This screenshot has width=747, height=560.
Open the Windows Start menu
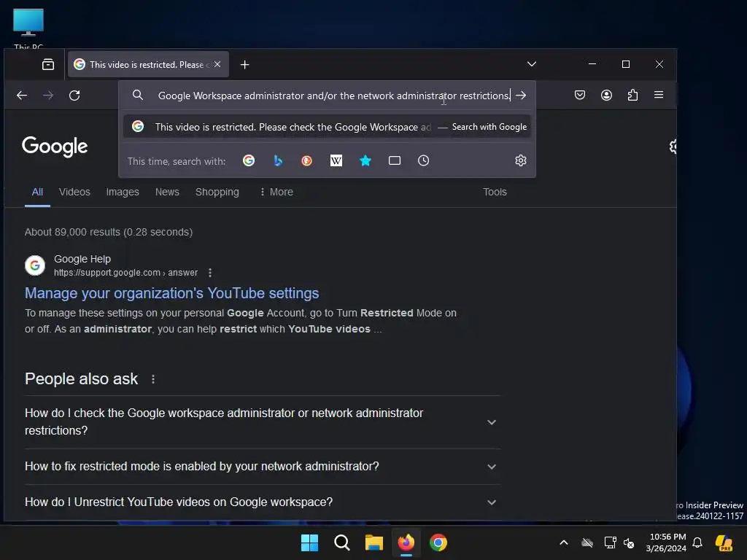(309, 542)
